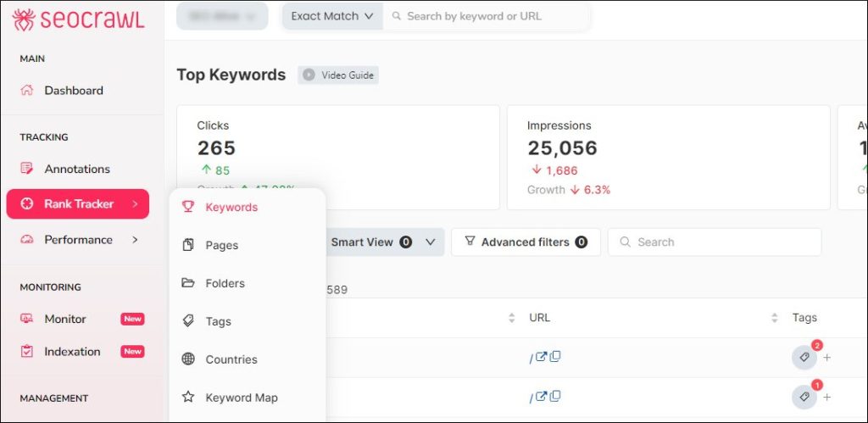868x423 pixels.
Task: Open the Annotations section
Action: [77, 169]
